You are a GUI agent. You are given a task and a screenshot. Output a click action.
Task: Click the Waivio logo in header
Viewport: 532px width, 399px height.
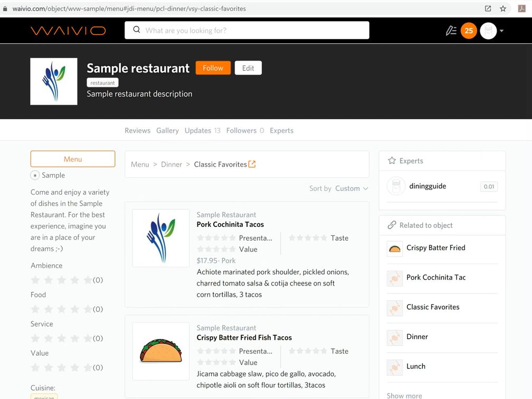68,31
